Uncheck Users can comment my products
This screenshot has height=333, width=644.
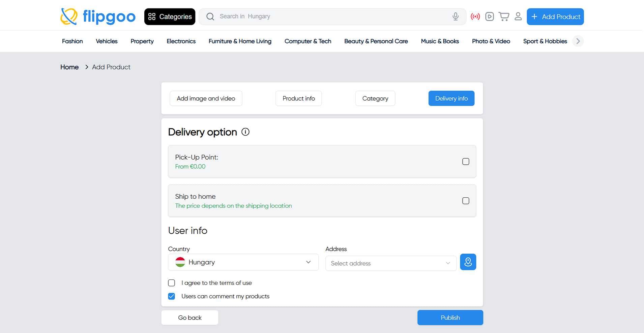coord(172,296)
